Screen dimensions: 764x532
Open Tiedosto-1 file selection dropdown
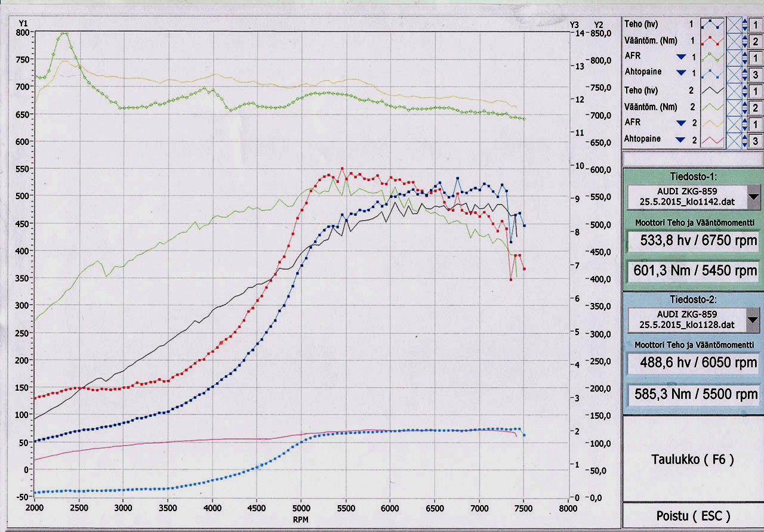[754, 196]
